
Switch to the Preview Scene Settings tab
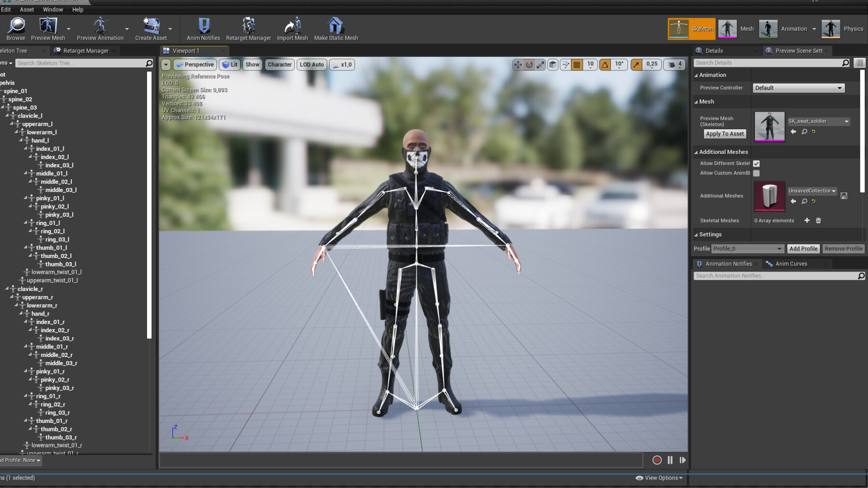click(x=798, y=51)
